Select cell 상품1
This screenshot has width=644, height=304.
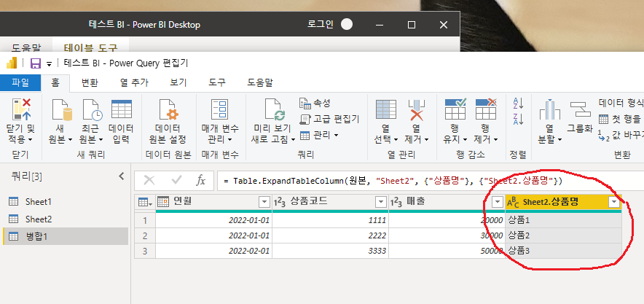(563, 220)
